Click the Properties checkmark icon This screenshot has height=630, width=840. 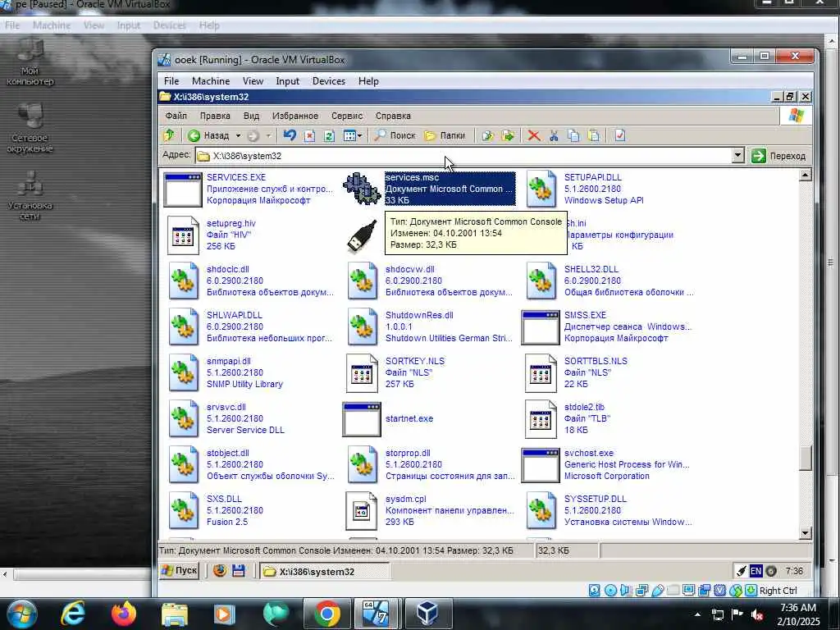click(x=620, y=135)
